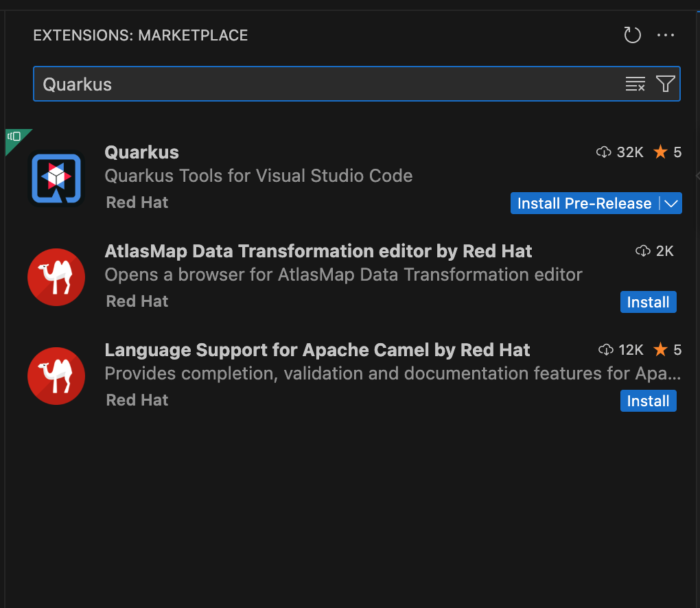
Task: Click the Quarkus extension logo icon
Action: click(x=56, y=178)
